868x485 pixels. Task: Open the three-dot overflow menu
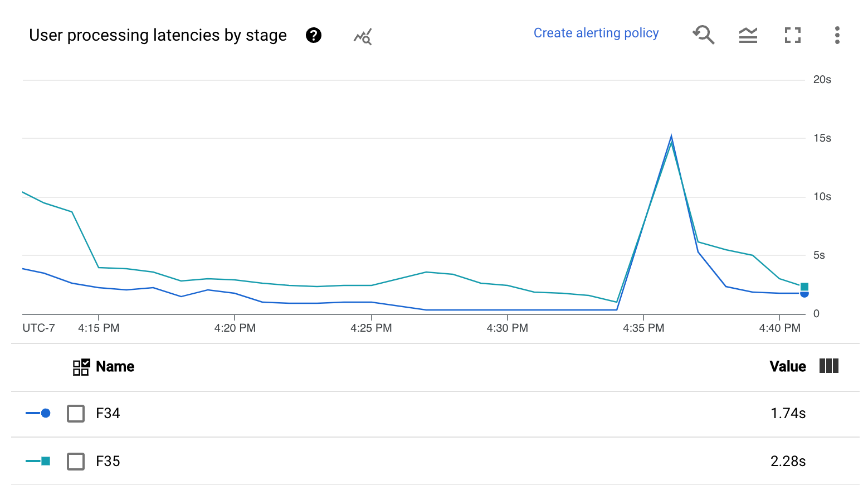pos(837,35)
